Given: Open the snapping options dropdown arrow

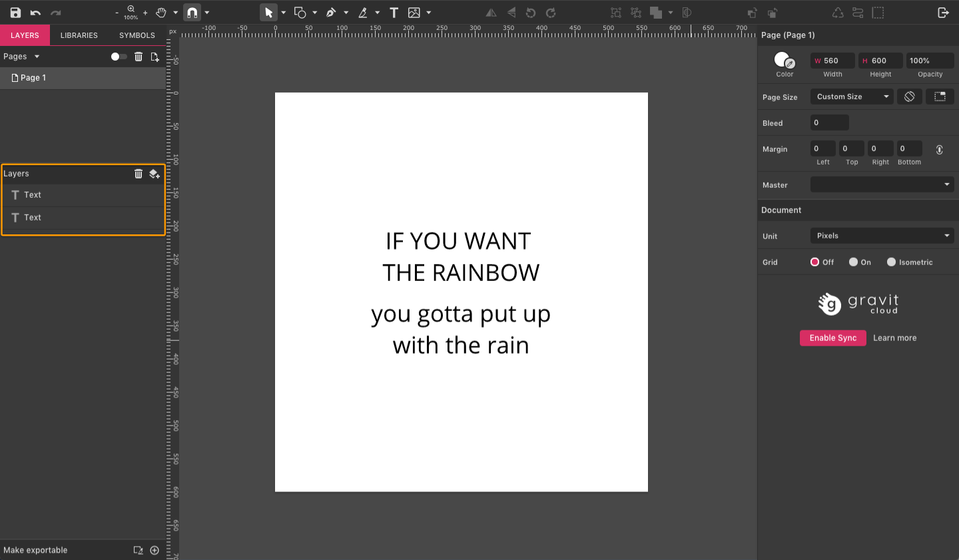Looking at the screenshot, I should [x=207, y=13].
